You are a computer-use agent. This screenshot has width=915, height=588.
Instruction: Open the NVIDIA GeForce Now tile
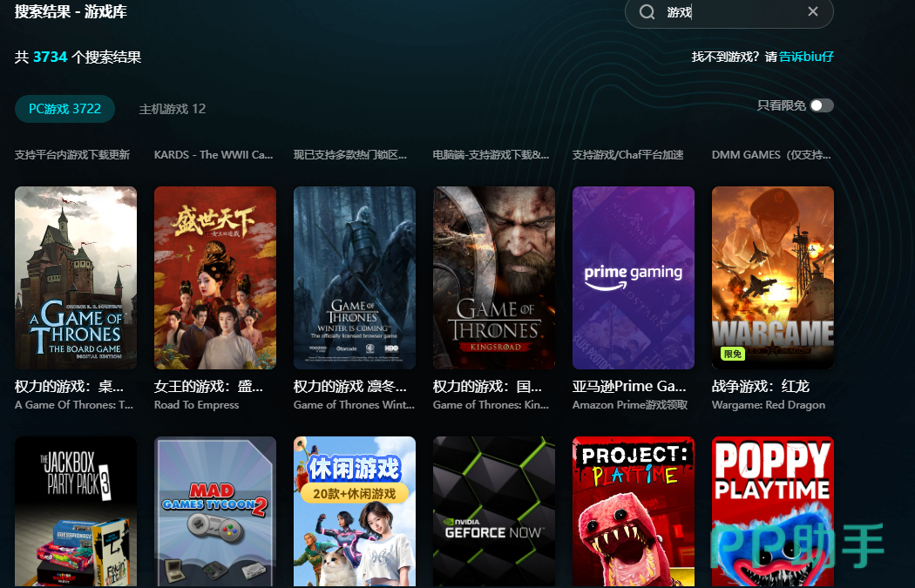coord(494,511)
